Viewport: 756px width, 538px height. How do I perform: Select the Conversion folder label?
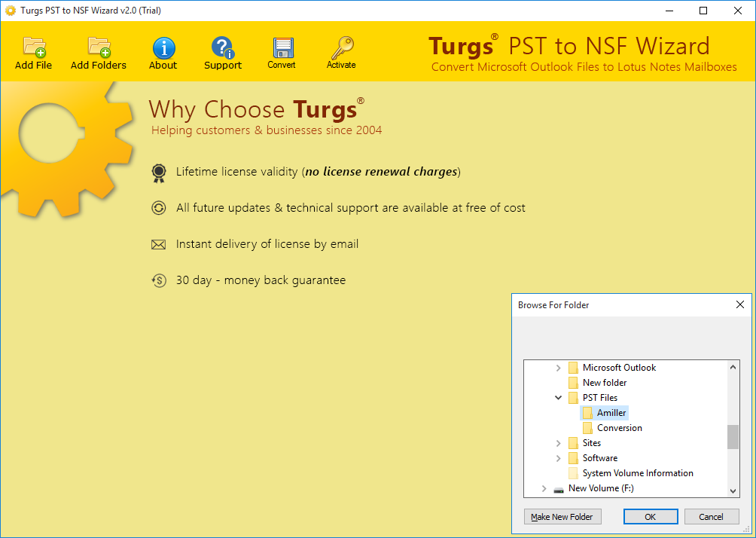pos(620,428)
